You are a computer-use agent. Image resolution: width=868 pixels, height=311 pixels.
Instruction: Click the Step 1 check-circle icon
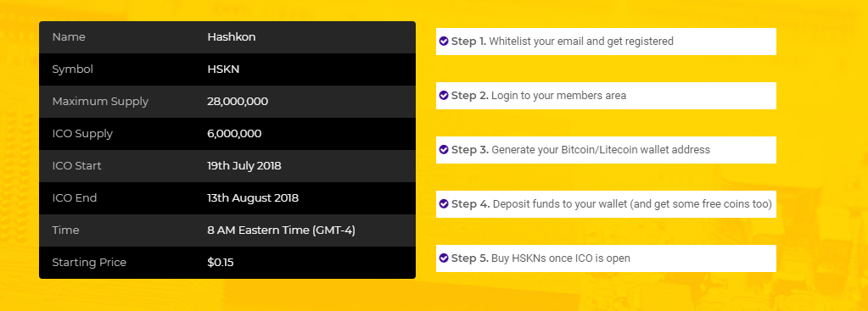[444, 41]
